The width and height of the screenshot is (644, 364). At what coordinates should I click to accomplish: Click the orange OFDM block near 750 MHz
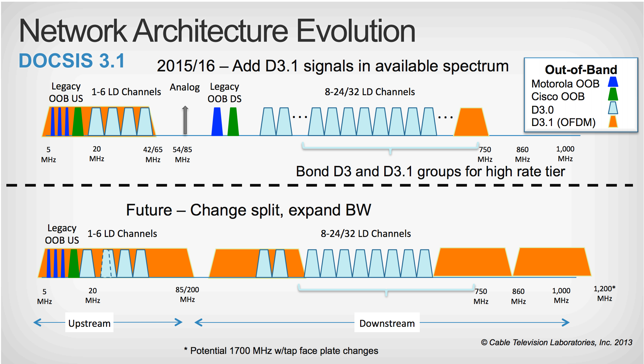pyautogui.click(x=471, y=123)
